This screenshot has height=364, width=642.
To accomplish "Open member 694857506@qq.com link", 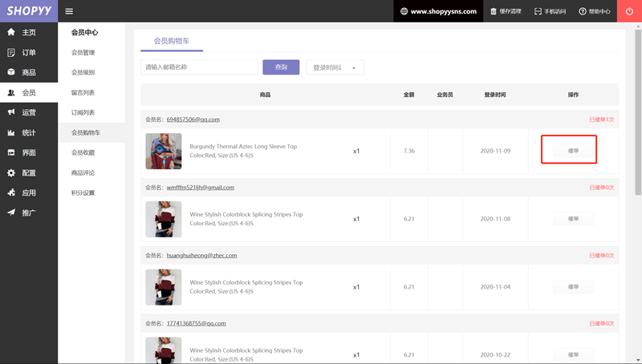I will [193, 119].
